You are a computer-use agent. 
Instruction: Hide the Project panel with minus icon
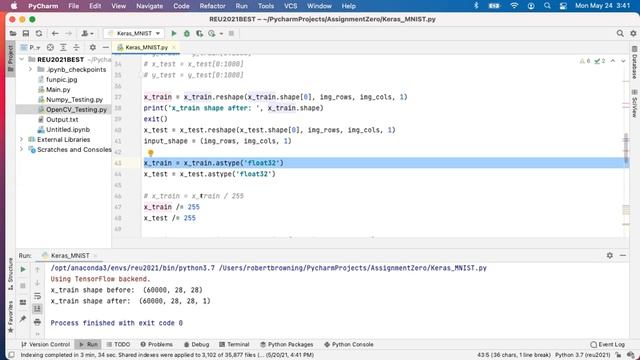[x=106, y=47]
